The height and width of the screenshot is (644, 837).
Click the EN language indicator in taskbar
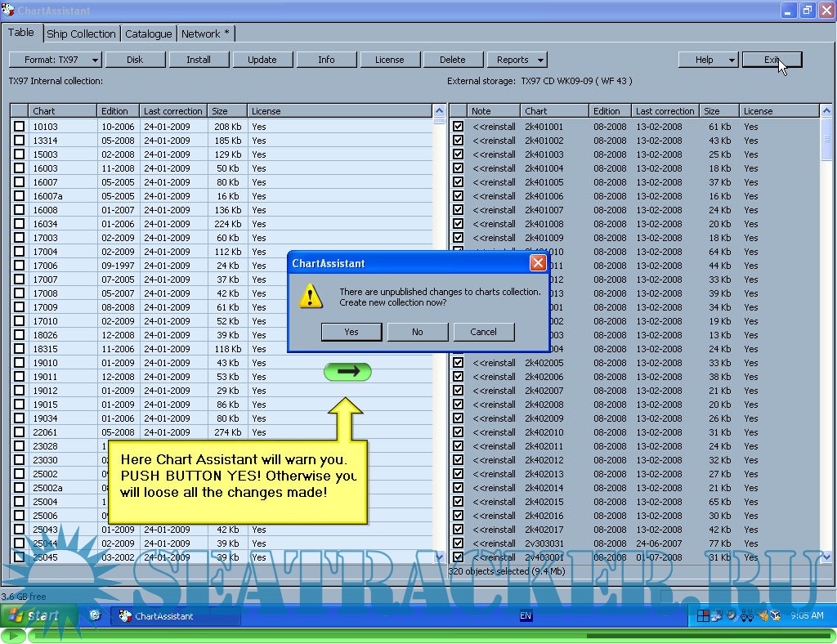pyautogui.click(x=526, y=616)
